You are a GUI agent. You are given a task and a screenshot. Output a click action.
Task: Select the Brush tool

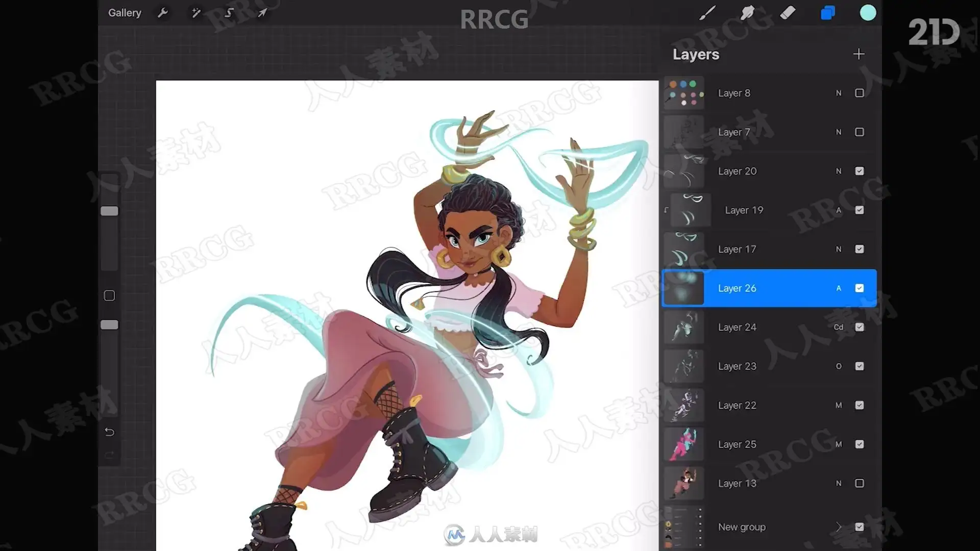[707, 13]
